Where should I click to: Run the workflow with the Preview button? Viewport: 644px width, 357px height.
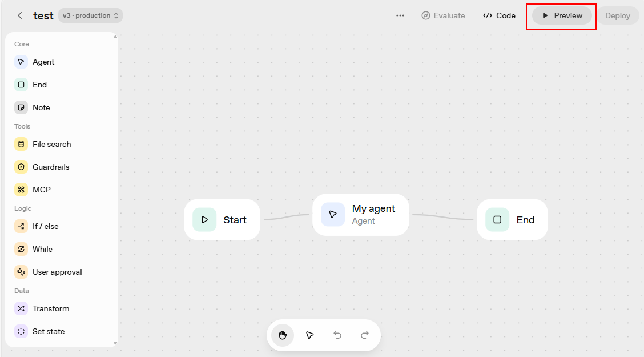click(562, 15)
